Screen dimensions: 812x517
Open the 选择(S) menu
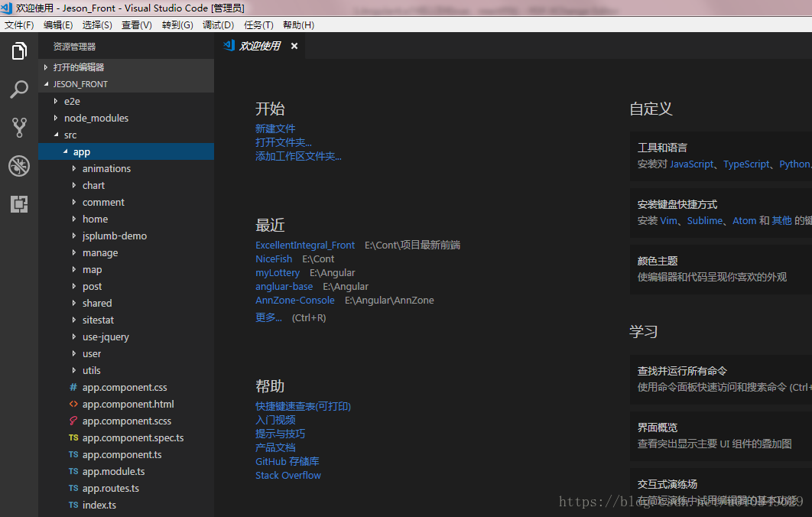(x=97, y=25)
